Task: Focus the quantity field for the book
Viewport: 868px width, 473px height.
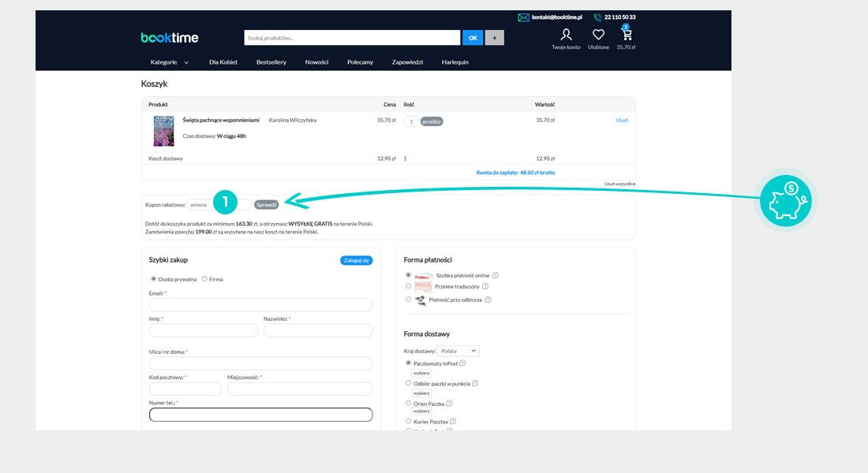Action: (x=411, y=121)
